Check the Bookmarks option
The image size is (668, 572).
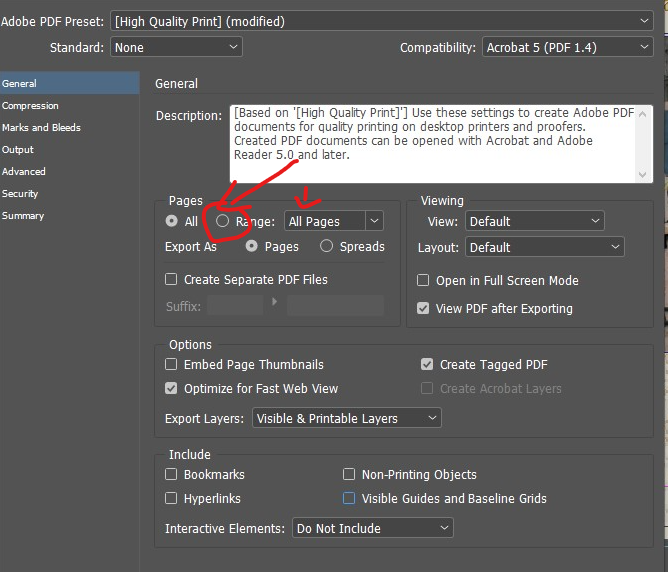pyautogui.click(x=171, y=474)
